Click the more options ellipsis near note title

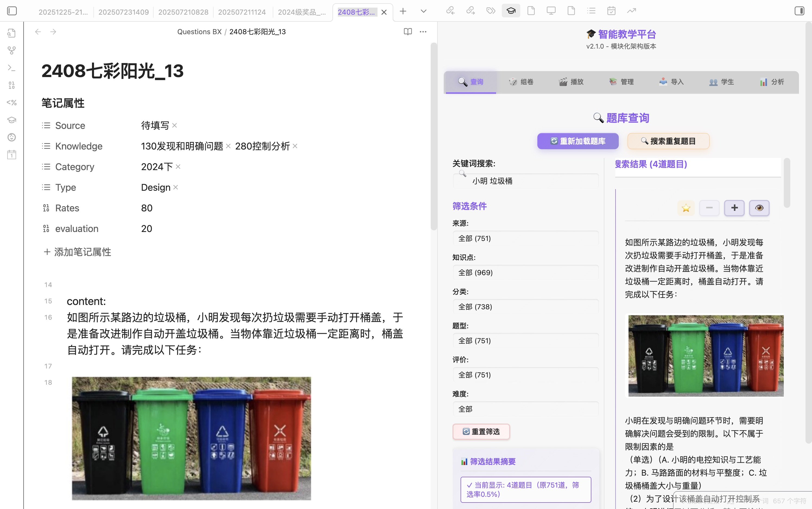[423, 32]
